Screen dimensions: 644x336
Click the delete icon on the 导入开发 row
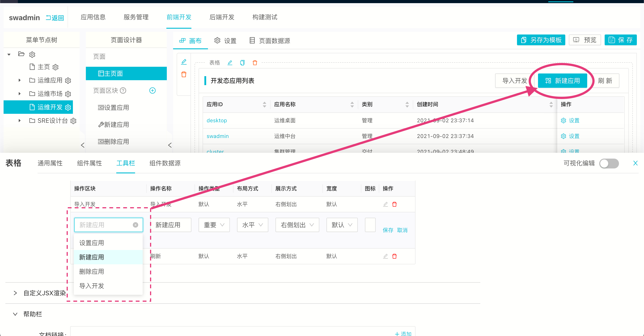(395, 204)
